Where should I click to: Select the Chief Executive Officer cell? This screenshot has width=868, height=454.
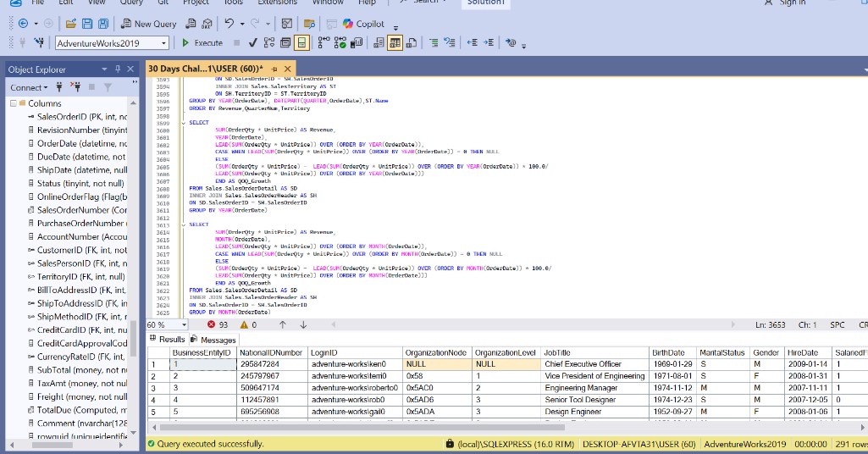pyautogui.click(x=595, y=364)
